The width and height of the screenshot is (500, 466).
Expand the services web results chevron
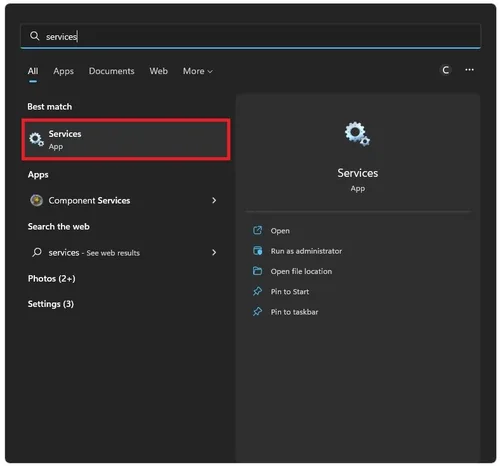pos(214,252)
